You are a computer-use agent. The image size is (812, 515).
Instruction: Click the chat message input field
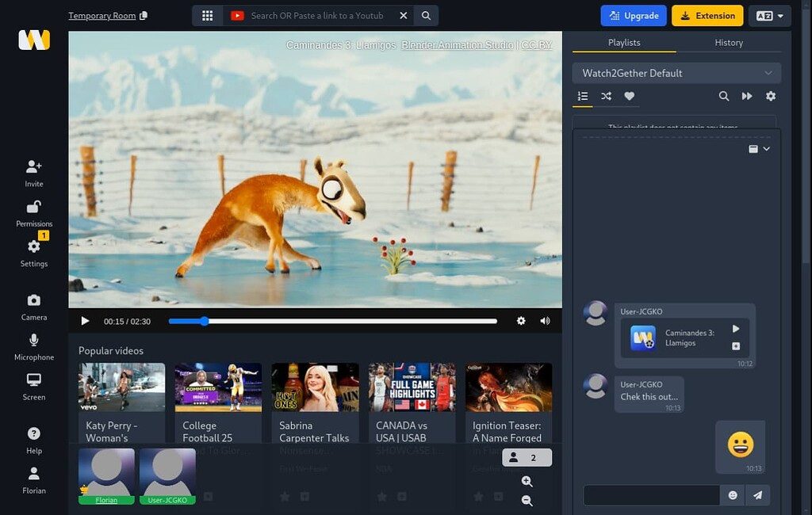point(651,495)
